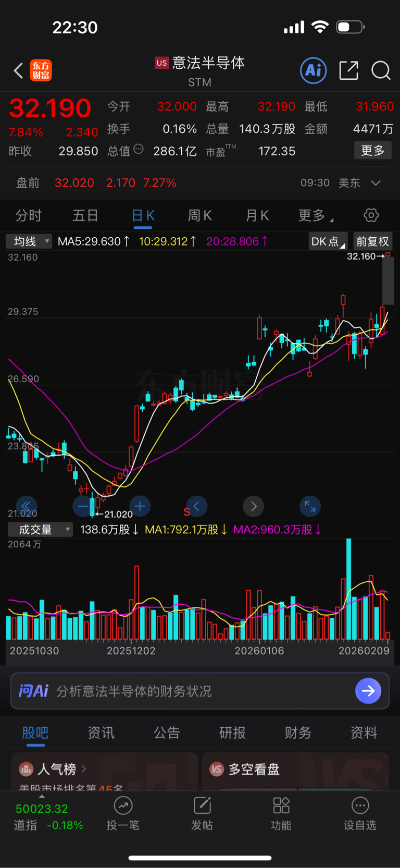Tap stock title 意法半导体
Viewport: 400px width, 868px height.
coord(208,63)
